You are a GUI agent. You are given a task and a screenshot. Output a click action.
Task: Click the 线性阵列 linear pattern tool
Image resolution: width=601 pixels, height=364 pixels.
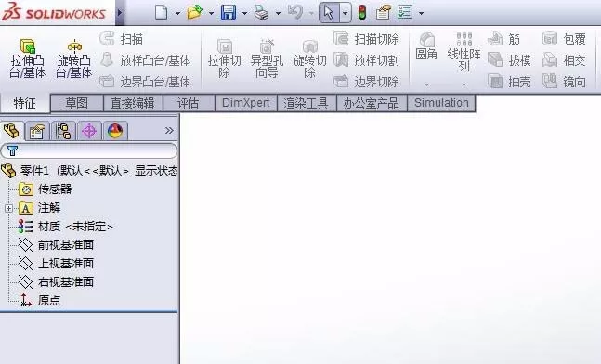pyautogui.click(x=464, y=52)
